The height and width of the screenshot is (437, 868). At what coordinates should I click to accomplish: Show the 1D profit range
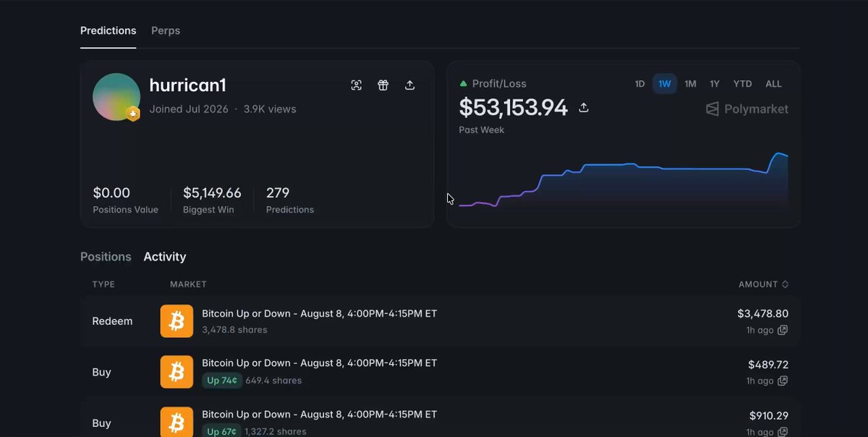click(x=639, y=84)
